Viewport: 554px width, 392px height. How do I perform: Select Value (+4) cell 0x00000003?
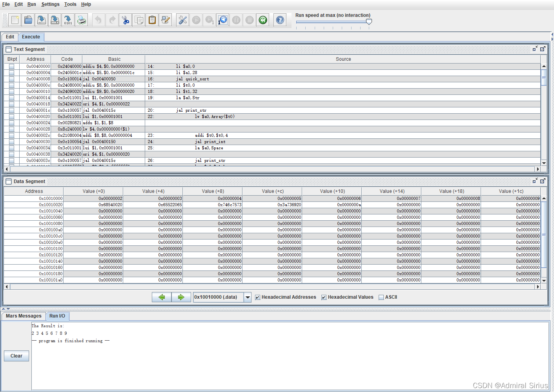(x=153, y=198)
